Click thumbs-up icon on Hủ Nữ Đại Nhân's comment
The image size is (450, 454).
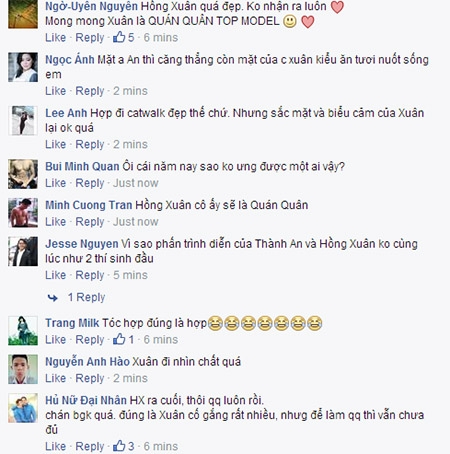tap(119, 446)
